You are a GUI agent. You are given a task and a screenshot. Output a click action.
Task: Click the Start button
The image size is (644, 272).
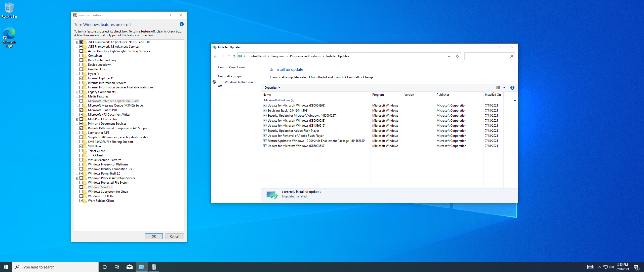[6, 267]
